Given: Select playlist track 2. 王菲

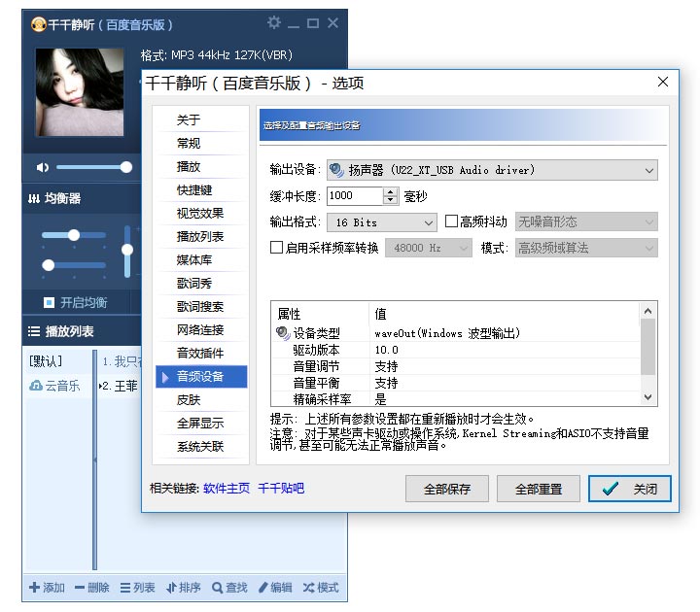Looking at the screenshot, I should [119, 386].
